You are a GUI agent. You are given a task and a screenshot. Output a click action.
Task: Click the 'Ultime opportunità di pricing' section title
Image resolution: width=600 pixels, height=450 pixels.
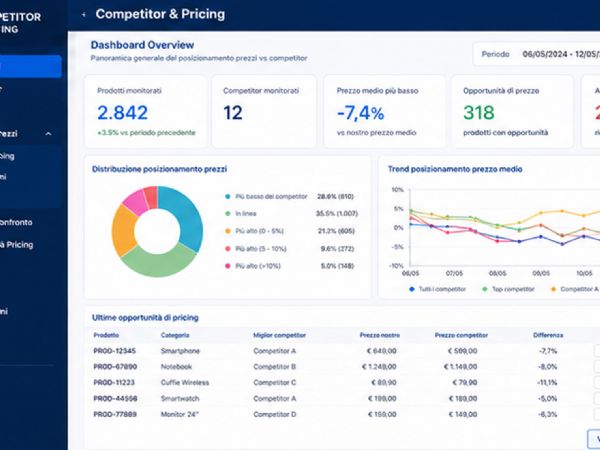point(145,318)
